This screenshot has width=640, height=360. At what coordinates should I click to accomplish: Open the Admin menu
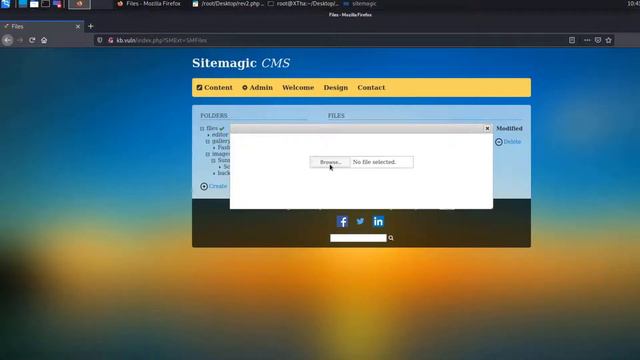click(257, 87)
